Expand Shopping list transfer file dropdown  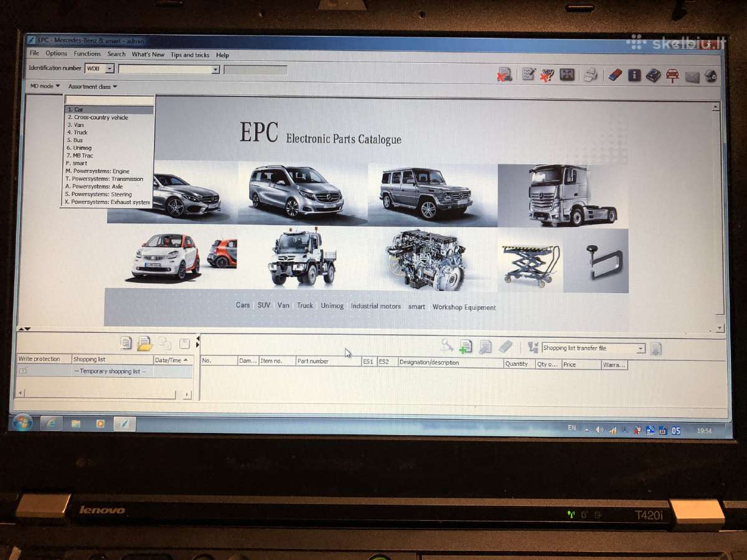(x=641, y=349)
